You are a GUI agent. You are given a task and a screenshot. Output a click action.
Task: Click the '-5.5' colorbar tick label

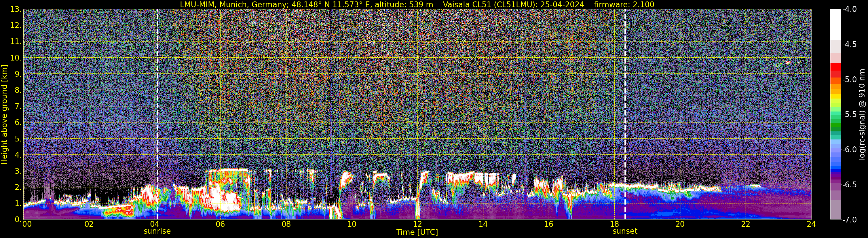pos(849,114)
